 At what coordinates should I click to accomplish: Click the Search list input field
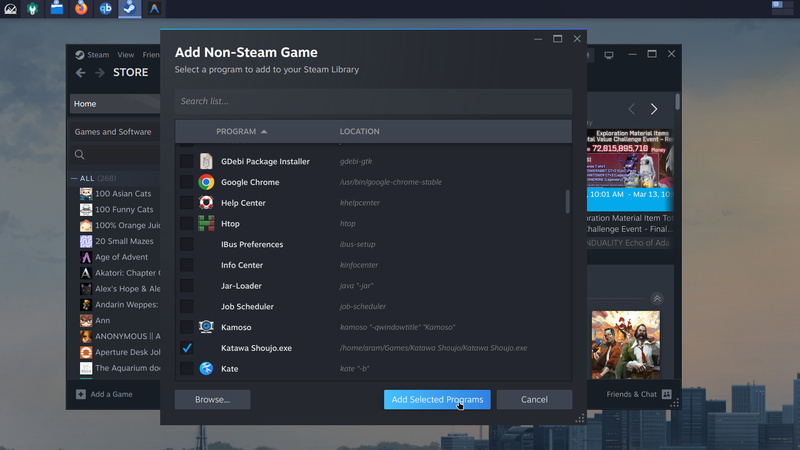(x=373, y=101)
